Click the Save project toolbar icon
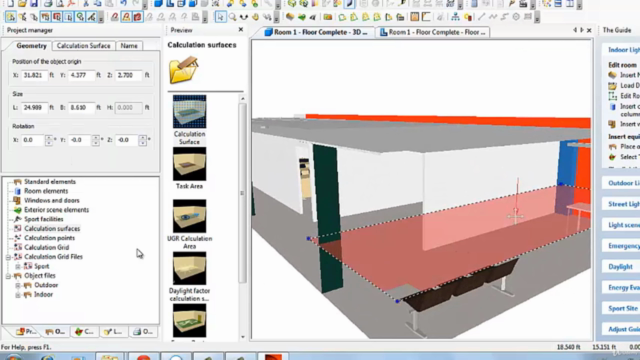Image resolution: width=640 pixels, height=360 pixels. pos(33,4)
